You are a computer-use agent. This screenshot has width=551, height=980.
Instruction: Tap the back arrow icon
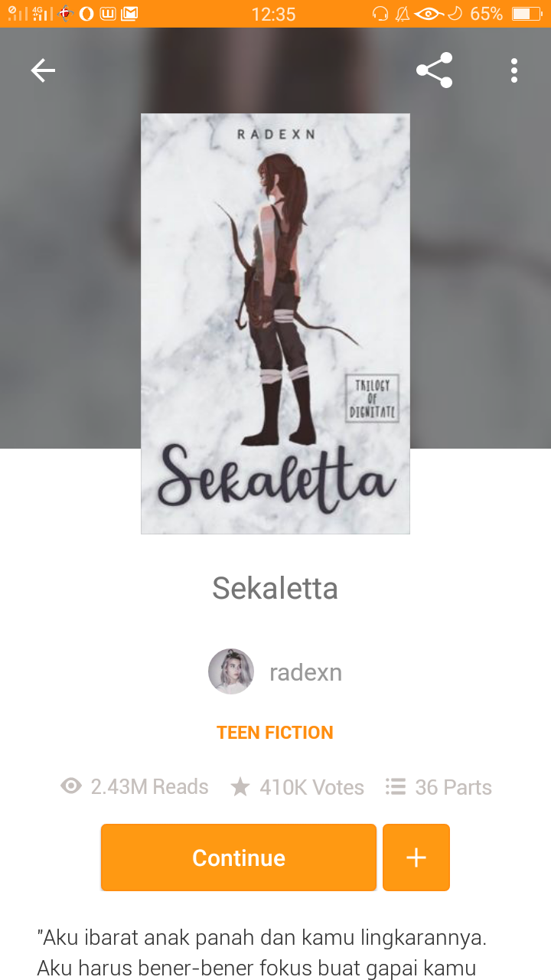click(x=43, y=70)
